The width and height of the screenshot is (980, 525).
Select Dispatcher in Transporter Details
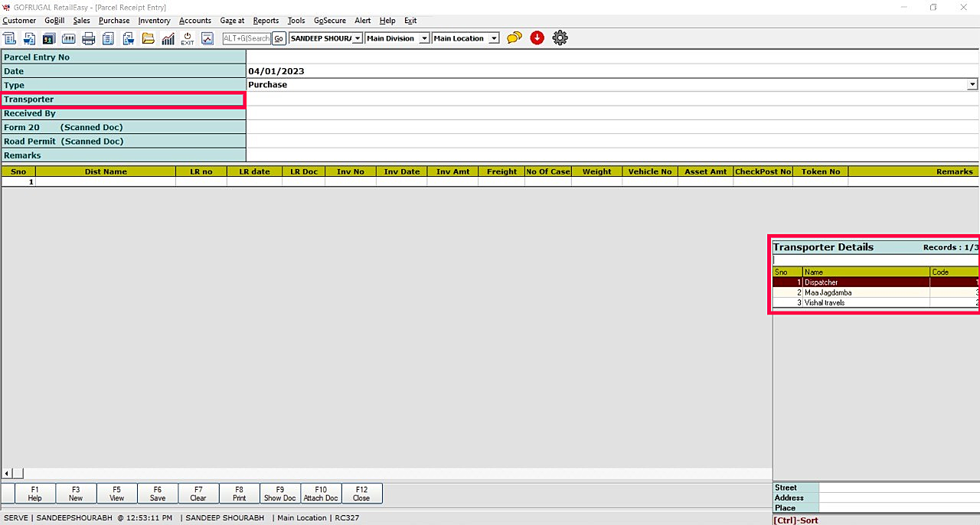click(876, 282)
